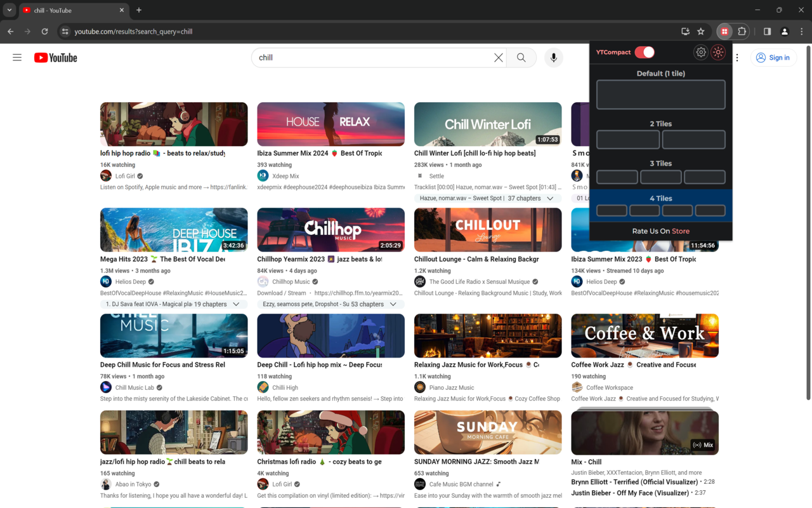Select the 3 Tiles layout
The image size is (812, 508).
[660, 177]
